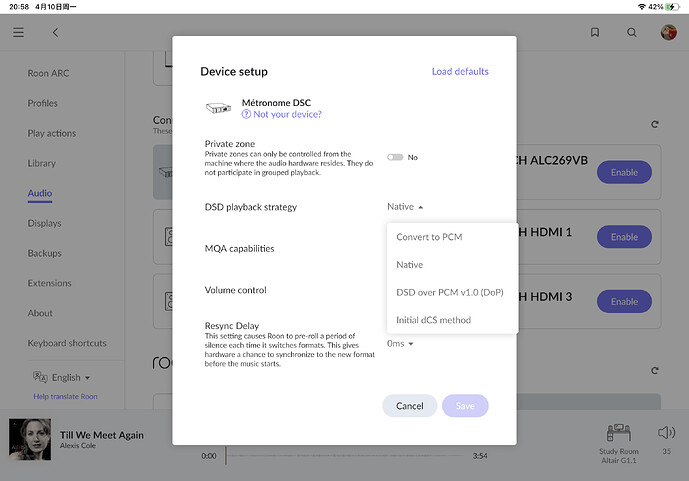Open search with the magnifier icon

coord(631,33)
